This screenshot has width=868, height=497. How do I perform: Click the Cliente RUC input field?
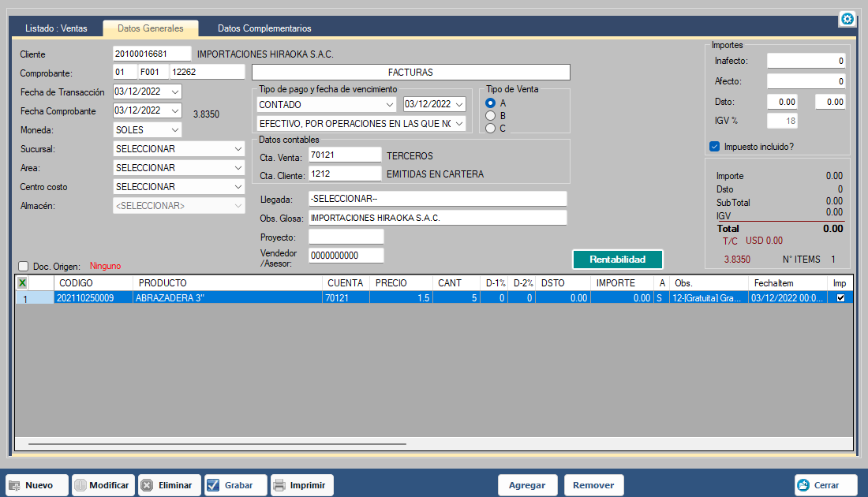coord(152,54)
